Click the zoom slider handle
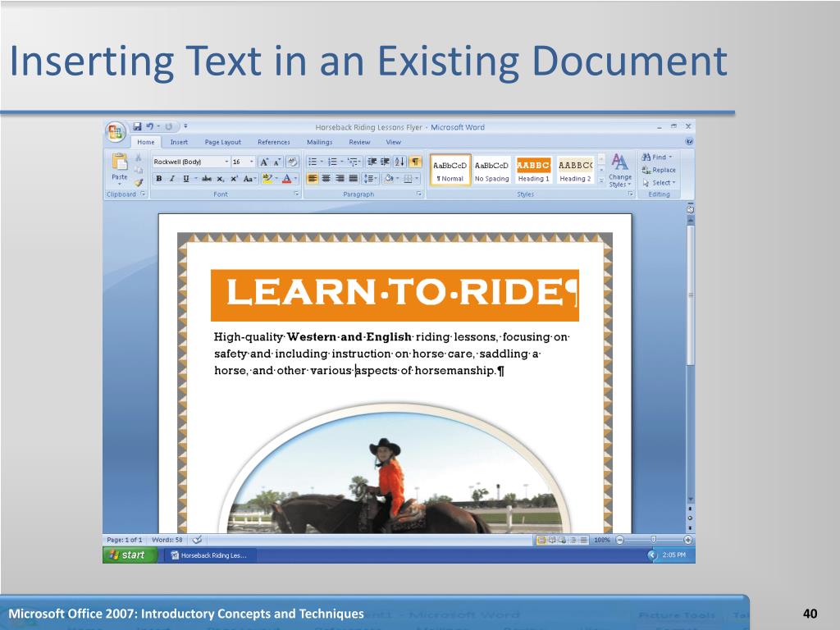 point(653,540)
